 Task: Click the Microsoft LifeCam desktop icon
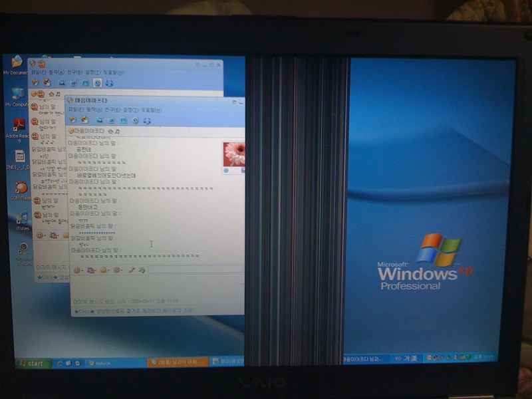[23, 254]
